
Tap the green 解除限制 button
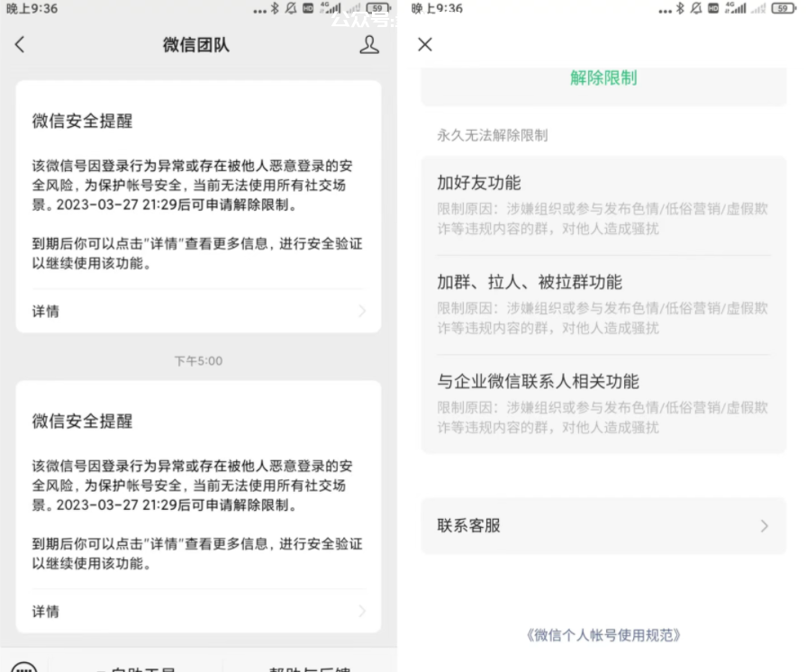[603, 78]
